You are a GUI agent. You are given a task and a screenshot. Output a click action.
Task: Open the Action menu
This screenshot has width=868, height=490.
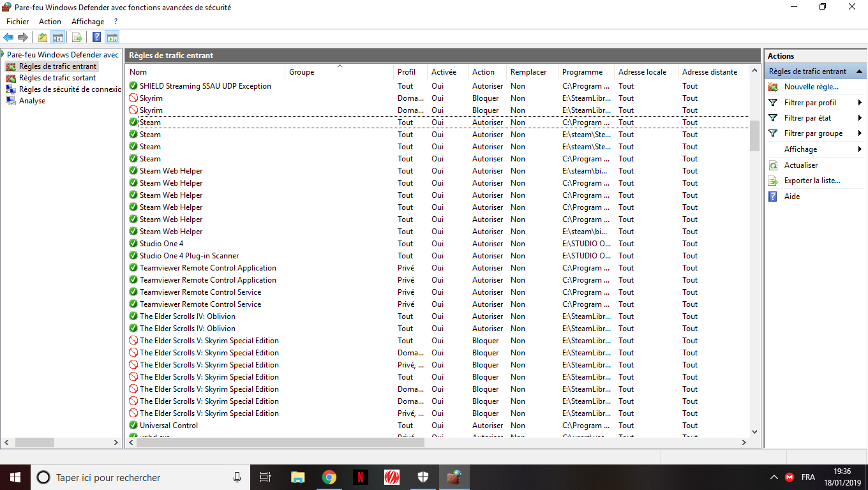(50, 22)
